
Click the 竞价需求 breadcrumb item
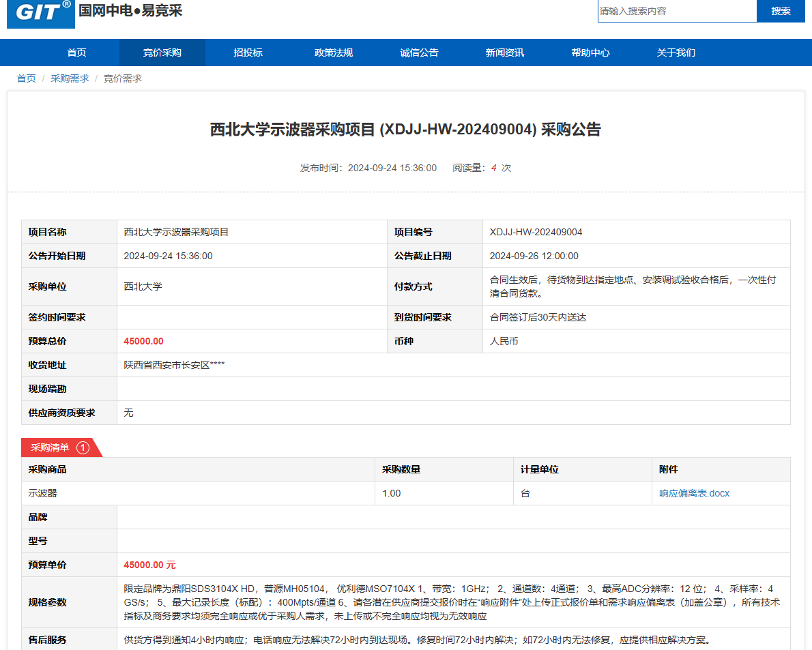[122, 78]
